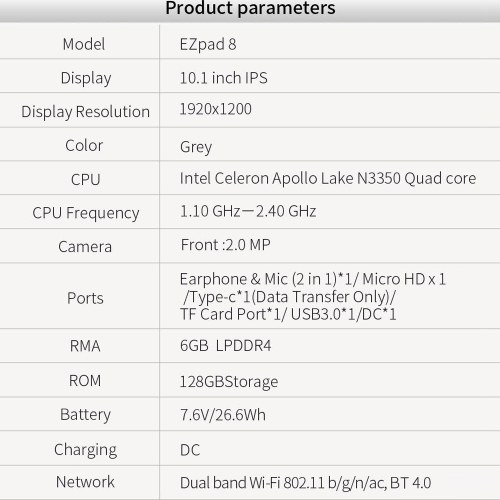
Task: Click the DC charging value
Action: pyautogui.click(x=190, y=450)
